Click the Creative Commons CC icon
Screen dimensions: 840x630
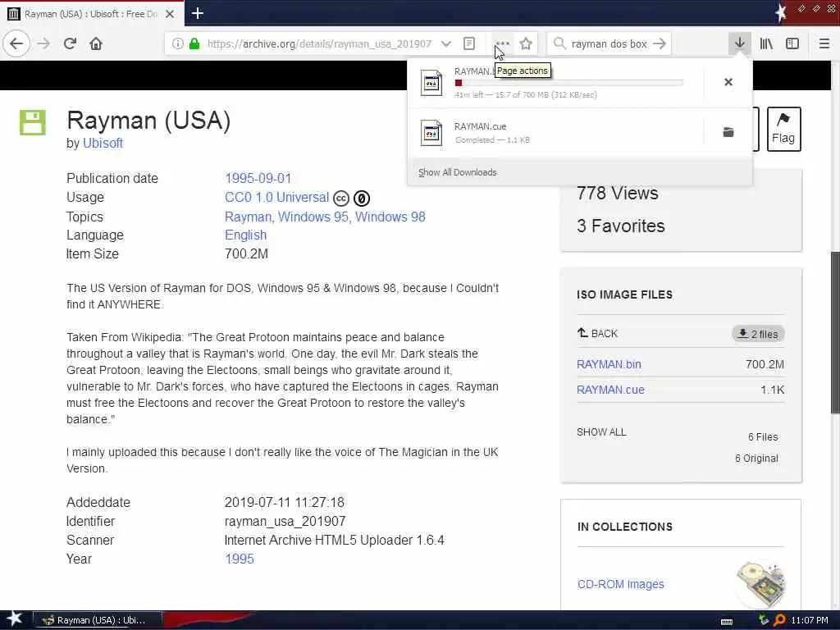click(341, 199)
